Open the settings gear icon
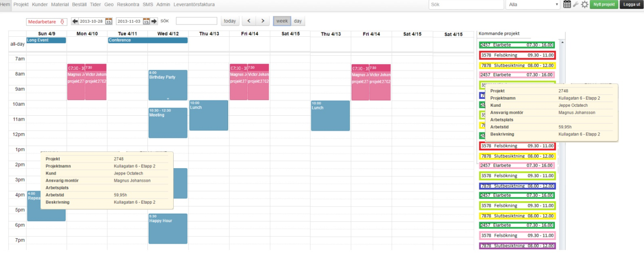 (584, 4)
